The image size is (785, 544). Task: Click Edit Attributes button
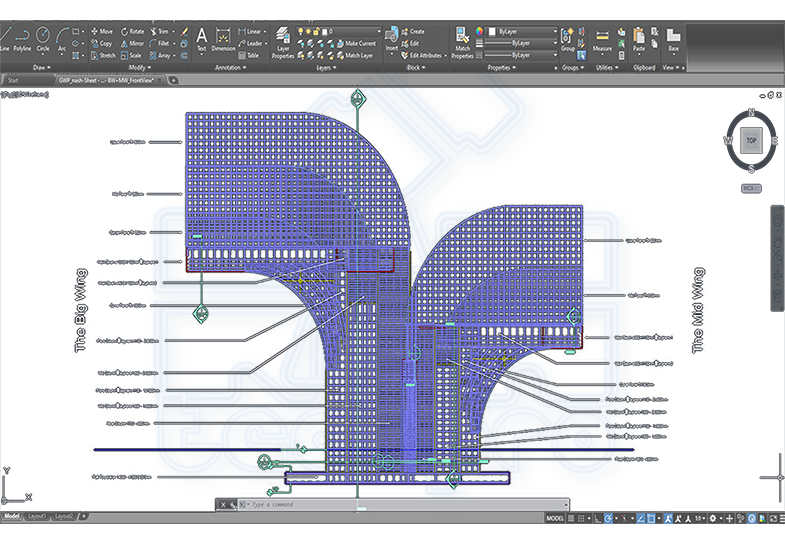coord(422,56)
